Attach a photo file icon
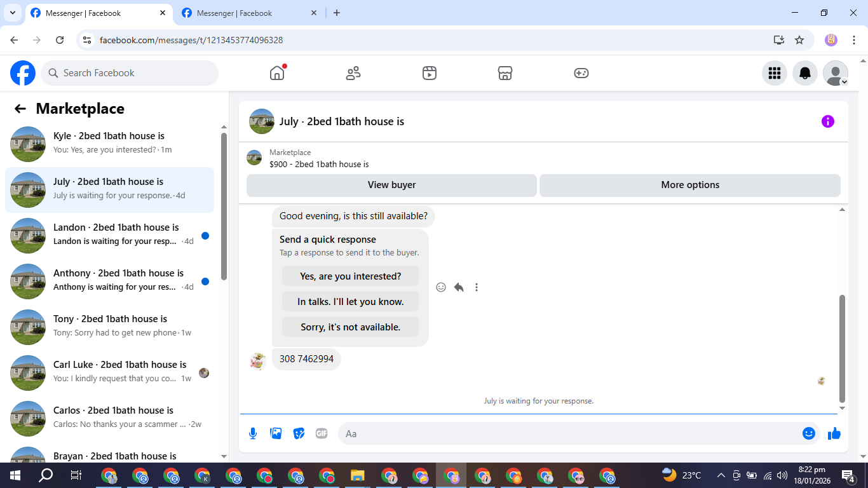This screenshot has height=488, width=868. click(276, 433)
